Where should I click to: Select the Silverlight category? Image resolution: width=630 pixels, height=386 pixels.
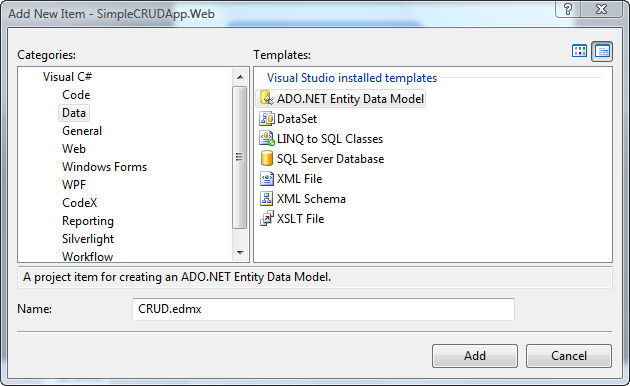click(88, 239)
